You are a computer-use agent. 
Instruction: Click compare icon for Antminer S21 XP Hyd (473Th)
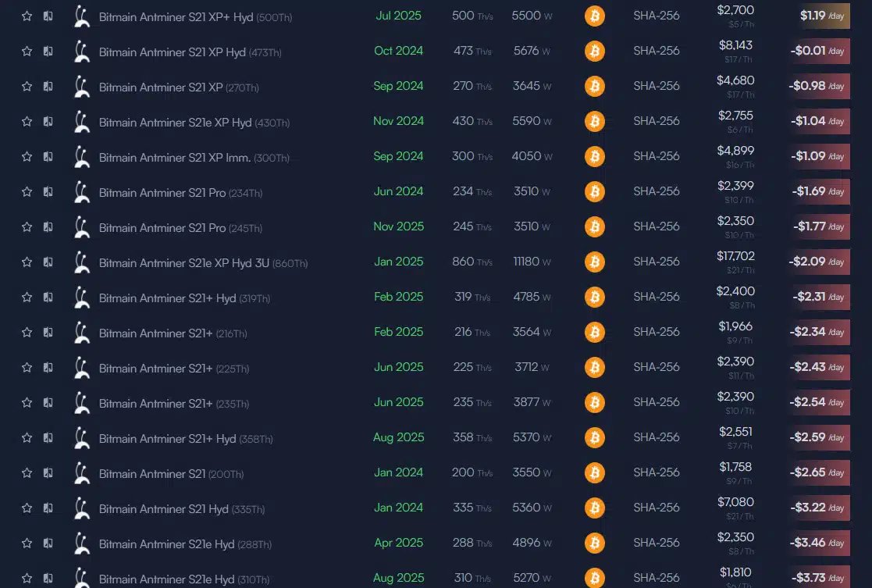click(48, 51)
